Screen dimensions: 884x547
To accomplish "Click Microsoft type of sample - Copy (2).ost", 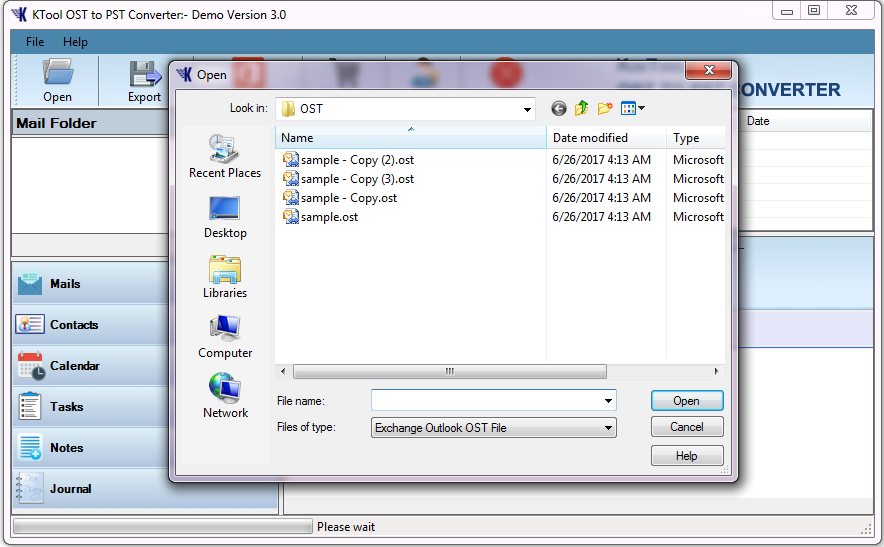I will 698,160.
